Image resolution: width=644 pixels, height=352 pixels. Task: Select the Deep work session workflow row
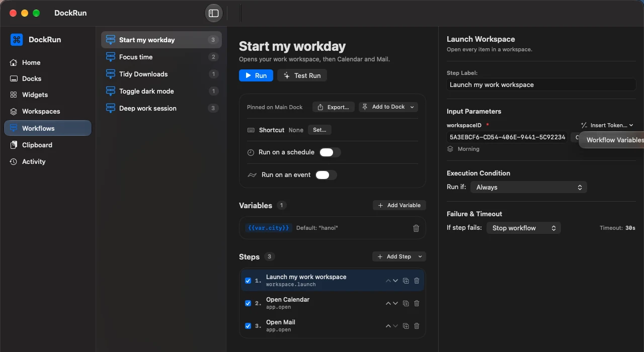pos(162,108)
